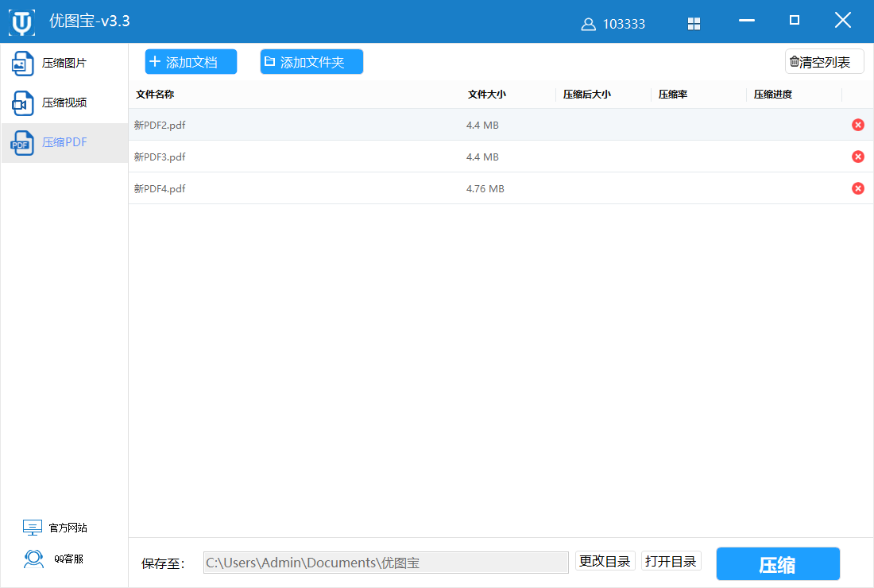This screenshot has width=874, height=588.
Task: Visit the 官方网站 link text
Action: coord(68,528)
